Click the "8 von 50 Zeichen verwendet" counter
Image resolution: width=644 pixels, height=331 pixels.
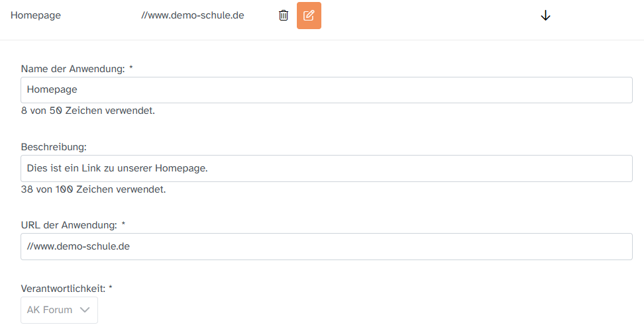[88, 111]
